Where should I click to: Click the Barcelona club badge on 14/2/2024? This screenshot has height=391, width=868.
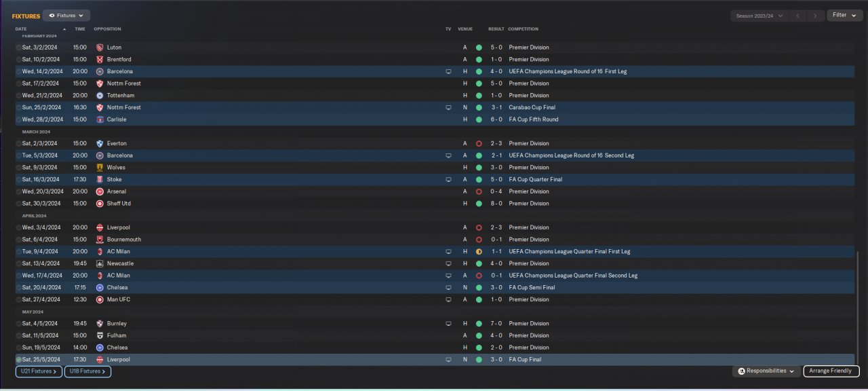click(100, 71)
